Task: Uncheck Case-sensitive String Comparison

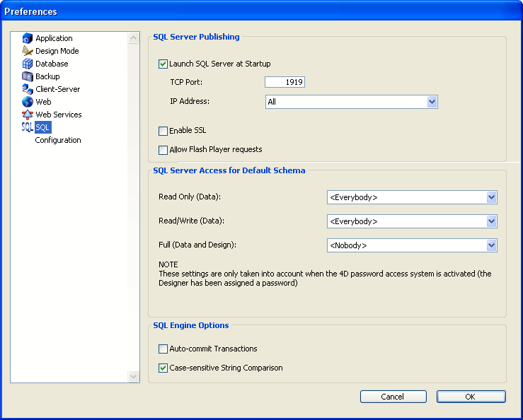Action: coord(163,368)
